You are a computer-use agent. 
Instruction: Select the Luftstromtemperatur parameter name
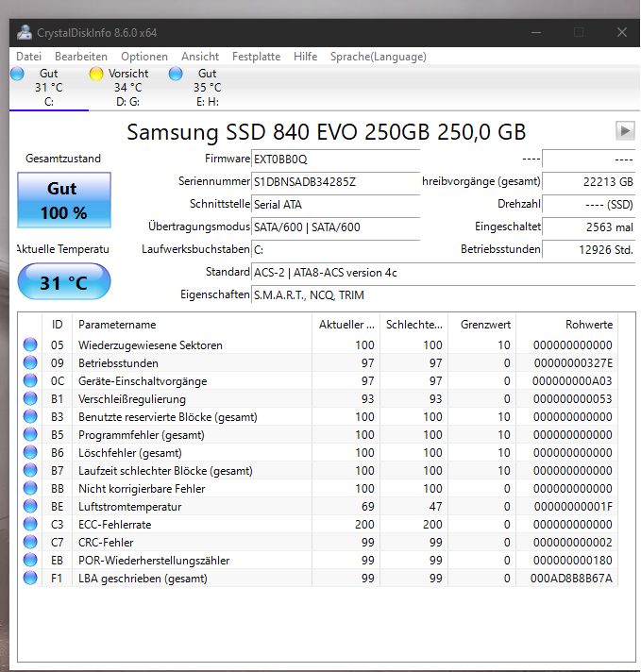coord(130,507)
